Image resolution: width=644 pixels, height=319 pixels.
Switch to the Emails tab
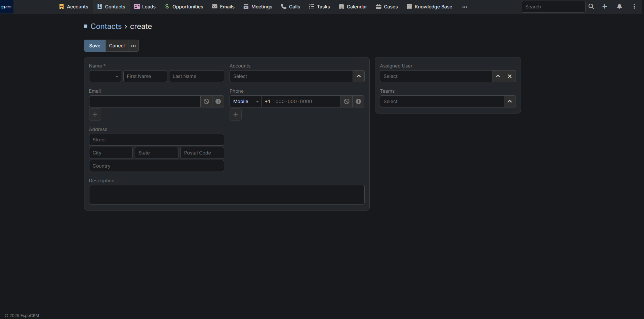click(x=223, y=7)
